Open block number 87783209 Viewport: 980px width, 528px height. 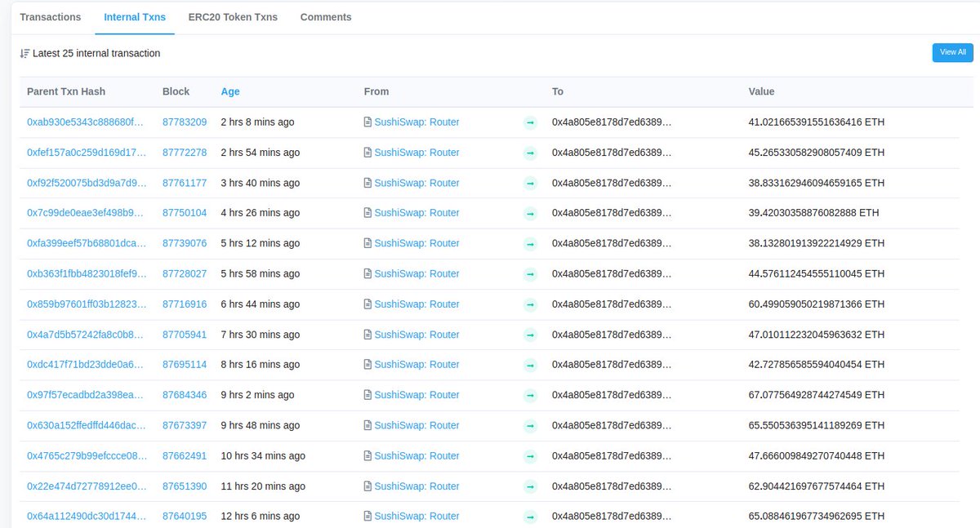[185, 122]
